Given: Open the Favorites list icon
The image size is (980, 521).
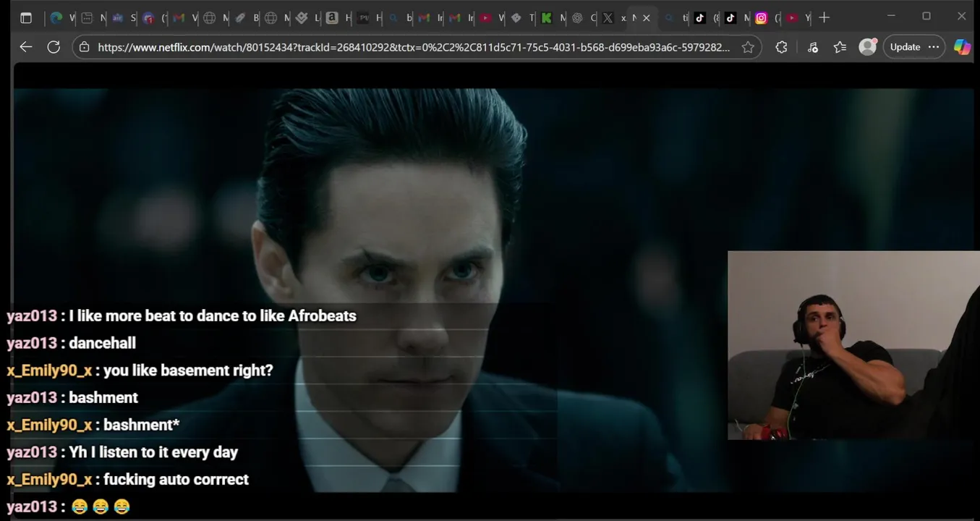Looking at the screenshot, I should [x=840, y=47].
